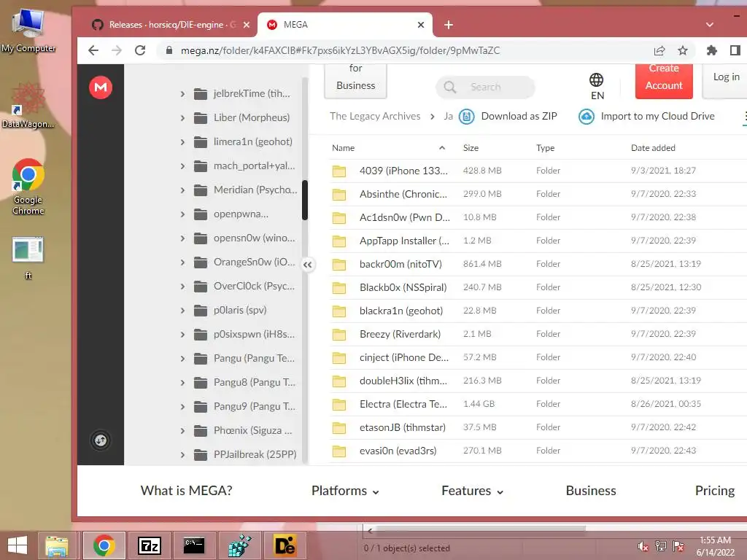The width and height of the screenshot is (747, 560).
Task: Open browser extensions puzzle icon
Action: tap(712, 50)
